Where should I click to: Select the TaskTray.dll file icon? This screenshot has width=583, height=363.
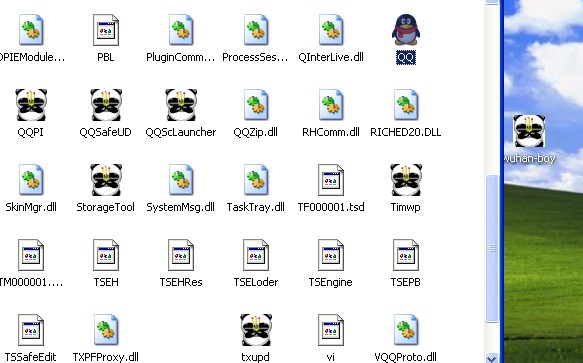coord(256,180)
